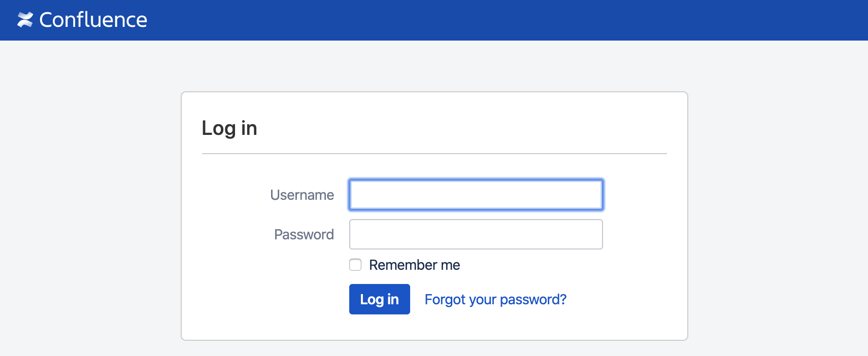The image size is (868, 356).
Task: Click the blue header bar
Action: (508, 20)
